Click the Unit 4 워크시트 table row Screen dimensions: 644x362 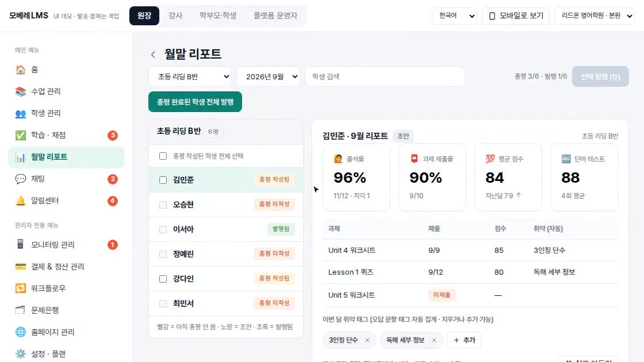point(470,251)
